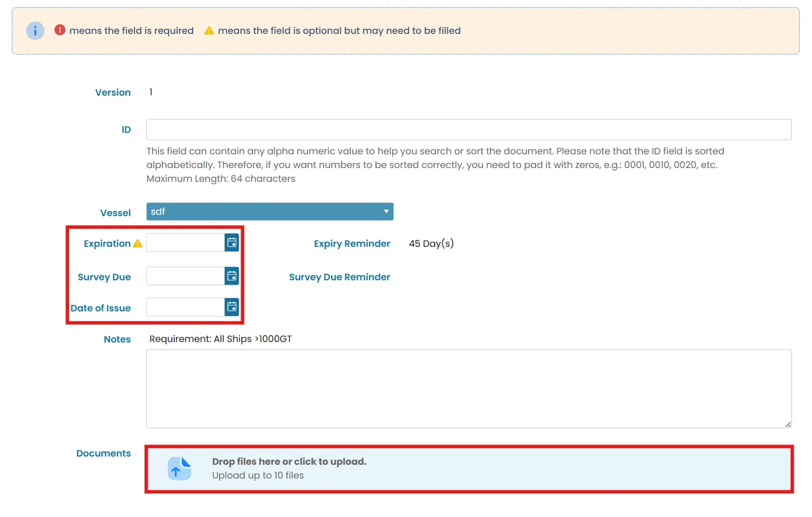Viewport: 812px width, 517px height.
Task: Click the Survey Due Reminder label
Action: 339,277
